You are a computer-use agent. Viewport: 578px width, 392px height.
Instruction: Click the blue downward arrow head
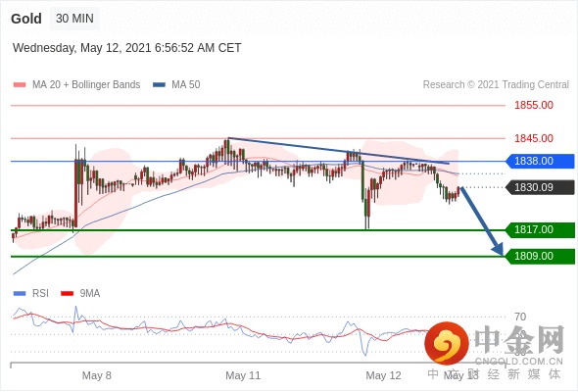(x=498, y=249)
